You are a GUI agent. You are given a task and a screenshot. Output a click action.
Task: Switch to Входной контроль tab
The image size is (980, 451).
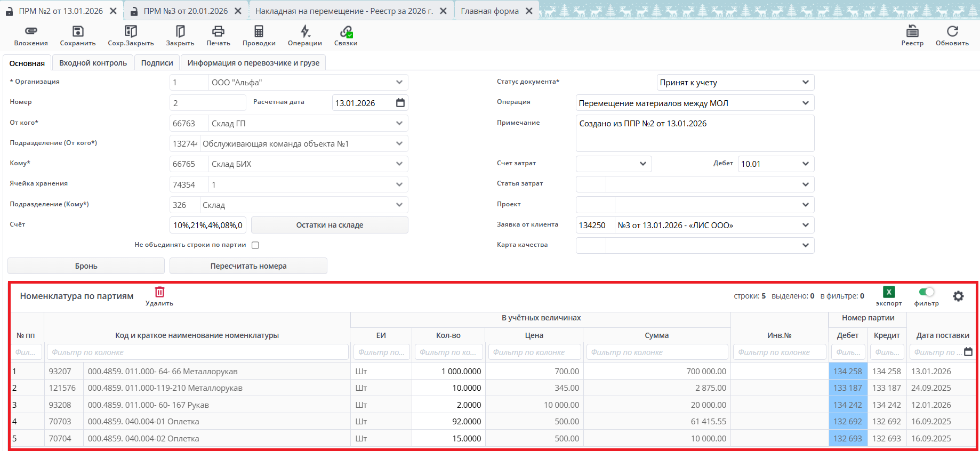point(93,63)
